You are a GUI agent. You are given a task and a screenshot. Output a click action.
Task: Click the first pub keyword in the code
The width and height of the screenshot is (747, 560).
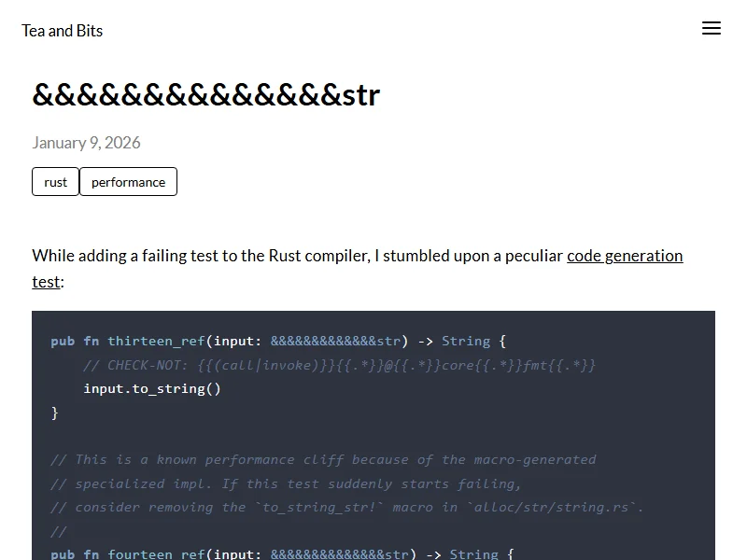(63, 341)
